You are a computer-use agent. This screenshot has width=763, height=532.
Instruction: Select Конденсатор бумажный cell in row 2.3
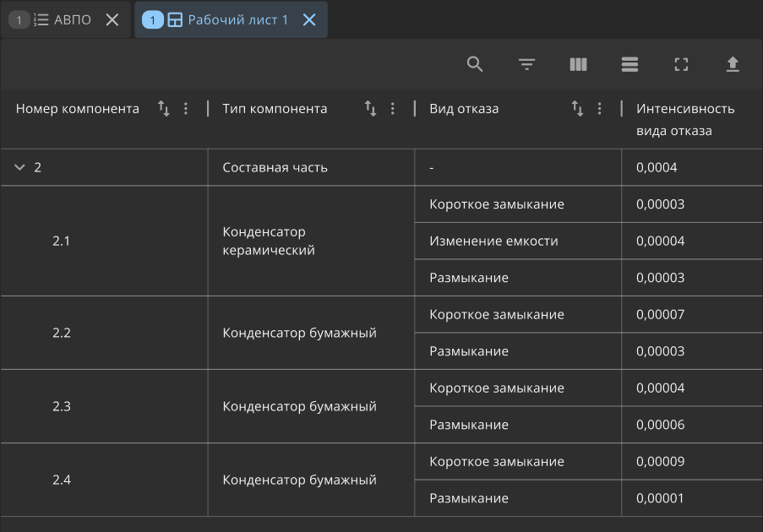[x=311, y=406]
